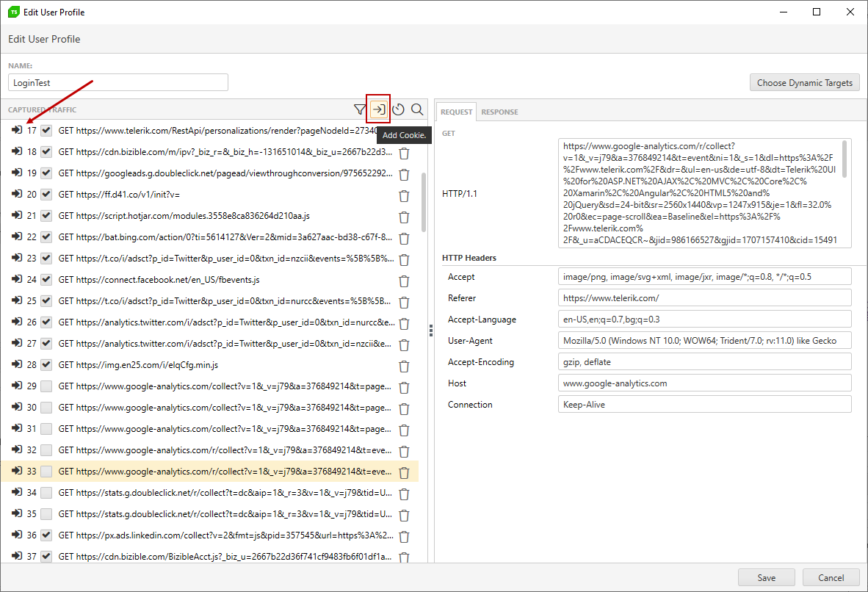Viewport: 868px width, 592px height.
Task: Click the Host value www.google-analytics.com field
Action: 704,383
